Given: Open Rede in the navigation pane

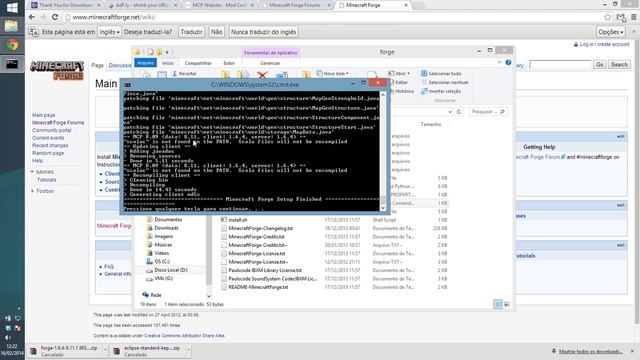Looking at the screenshot, I should [x=156, y=295].
